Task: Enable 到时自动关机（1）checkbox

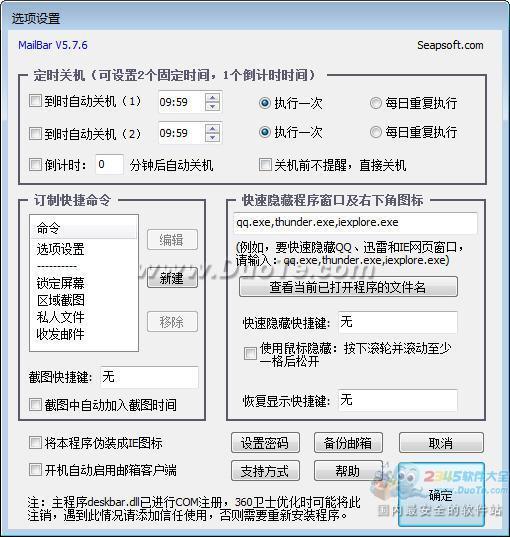Action: coord(35,101)
